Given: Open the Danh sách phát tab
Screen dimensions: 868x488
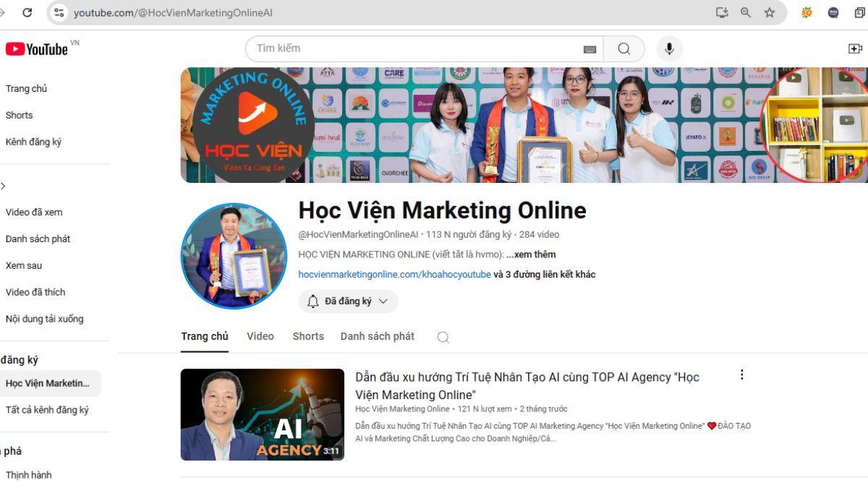Looking at the screenshot, I should click(378, 336).
